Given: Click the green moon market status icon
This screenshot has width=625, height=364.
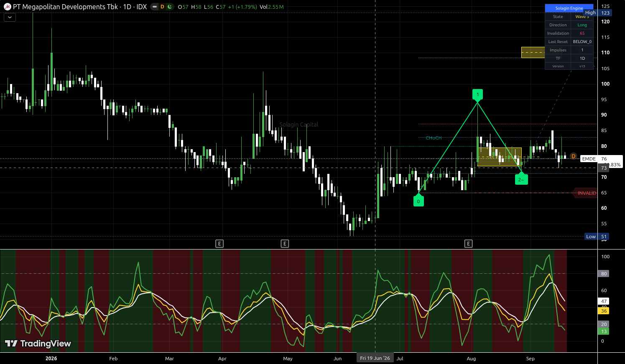Looking at the screenshot, I should click(169, 7).
